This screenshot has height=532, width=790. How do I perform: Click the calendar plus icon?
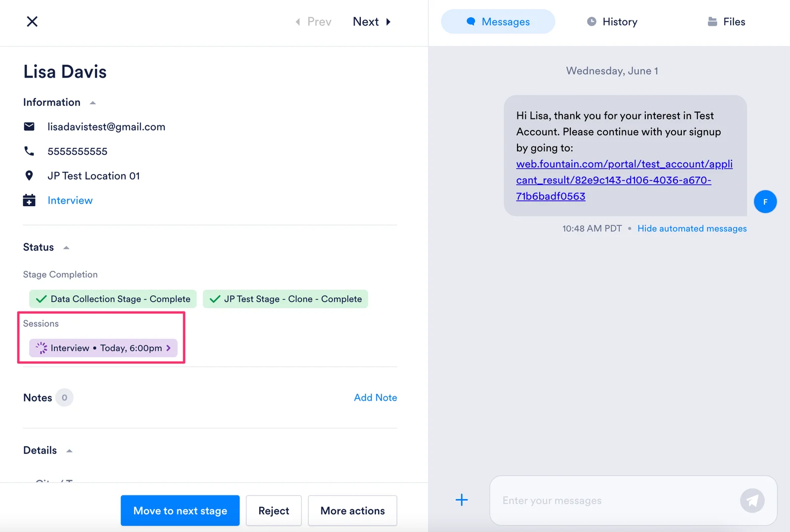[x=29, y=200]
